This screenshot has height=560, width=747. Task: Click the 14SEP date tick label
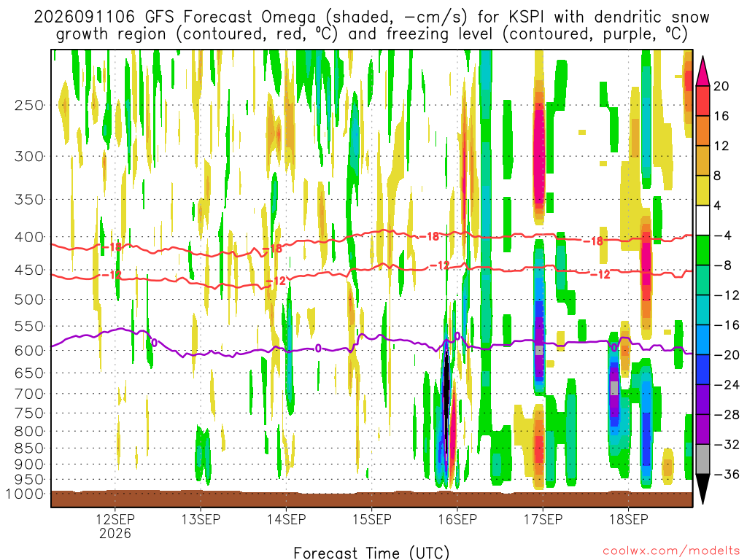(x=286, y=519)
